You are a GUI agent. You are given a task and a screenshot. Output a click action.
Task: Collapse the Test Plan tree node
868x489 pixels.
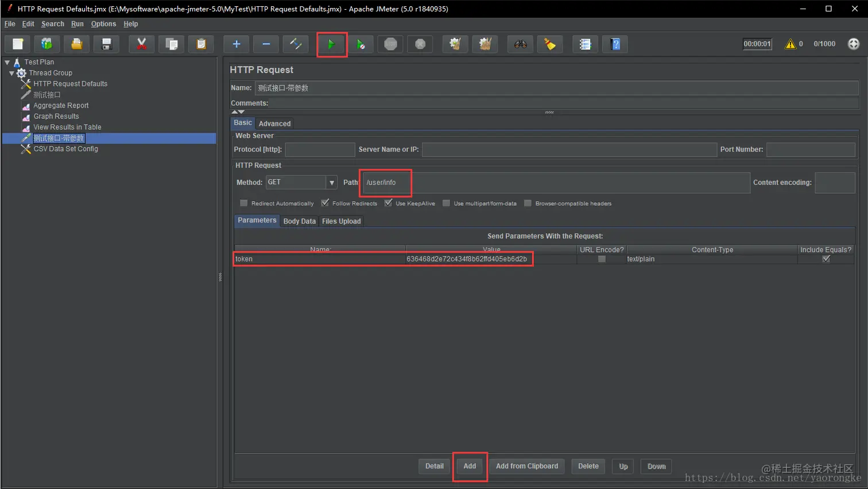pos(7,62)
